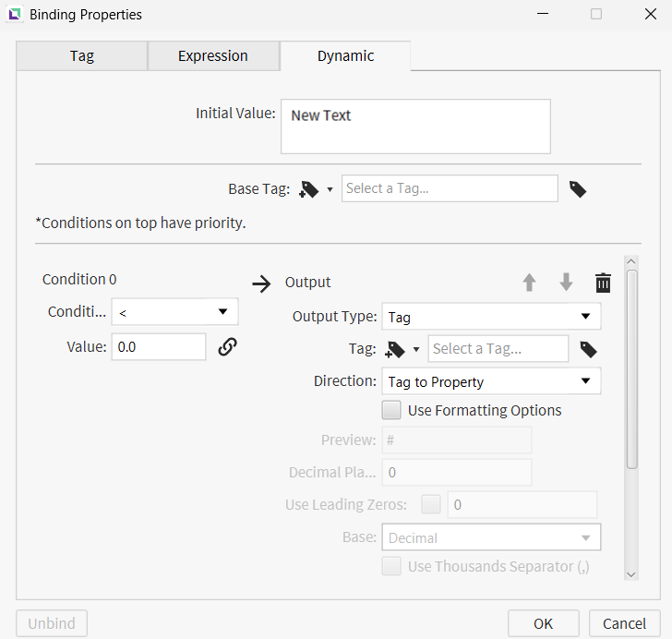Click the Base Tag input field
The width and height of the screenshot is (672, 639).
tap(450, 188)
